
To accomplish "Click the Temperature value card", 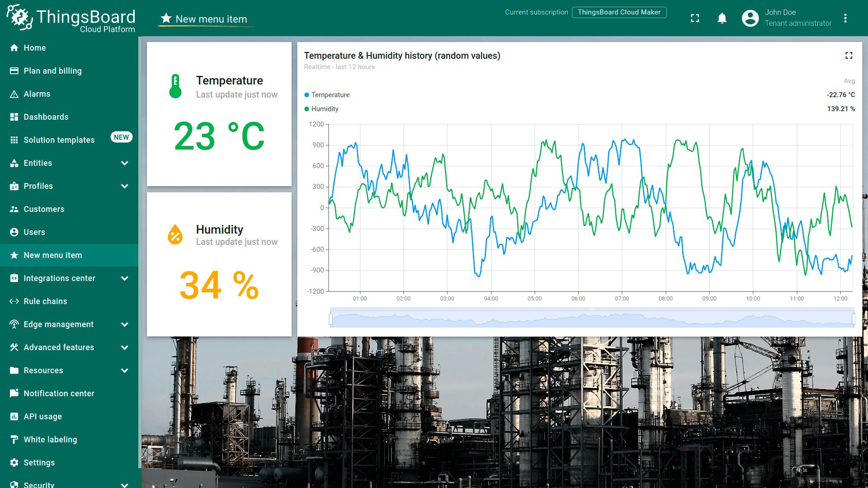I will pos(219,114).
